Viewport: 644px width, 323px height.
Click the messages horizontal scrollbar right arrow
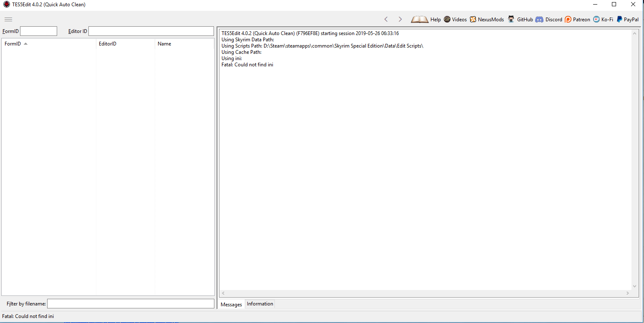coord(628,293)
